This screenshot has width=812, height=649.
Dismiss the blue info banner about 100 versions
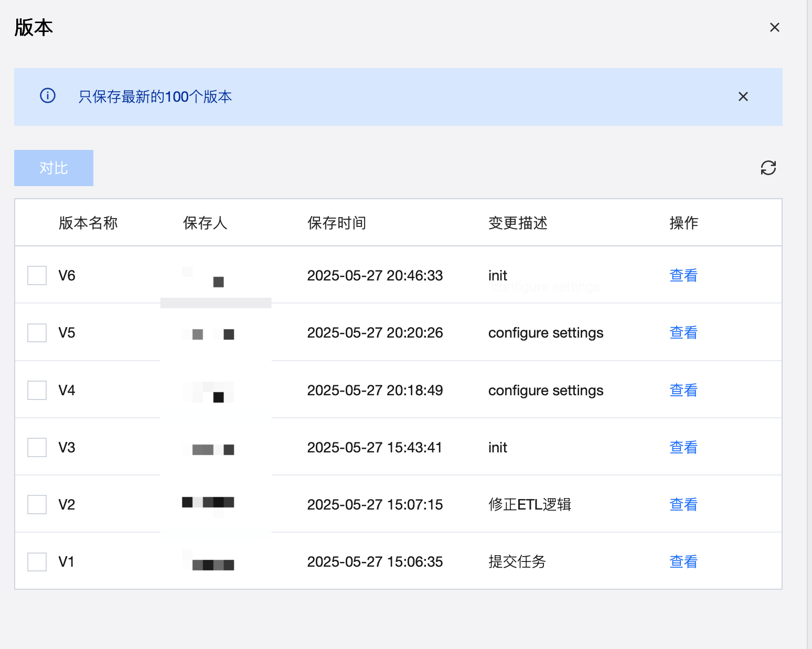[743, 96]
